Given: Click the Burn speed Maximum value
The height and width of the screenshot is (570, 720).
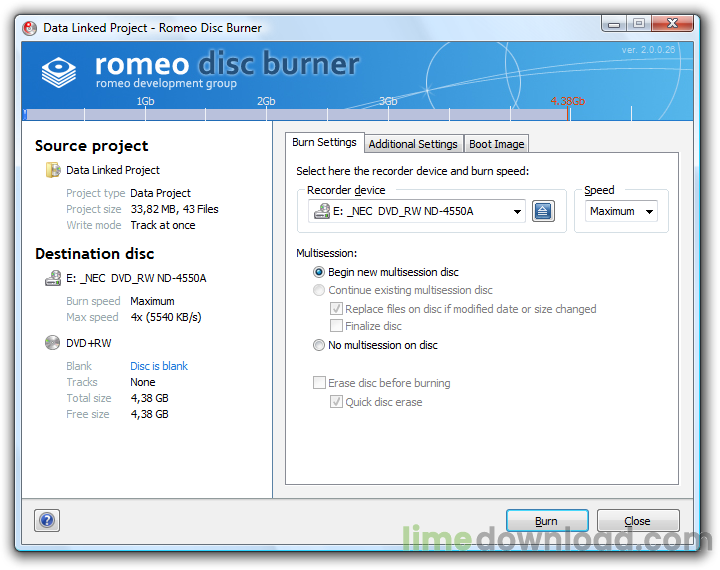Looking at the screenshot, I should coord(152,301).
